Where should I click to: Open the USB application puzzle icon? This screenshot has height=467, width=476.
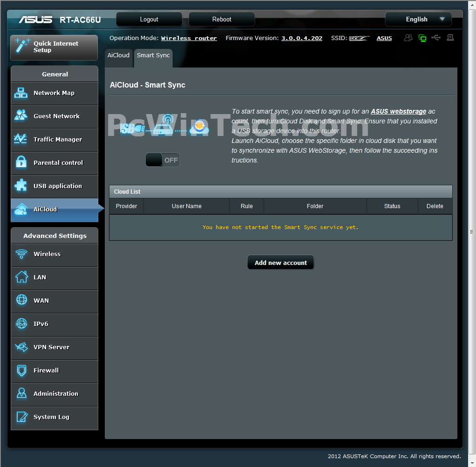pyautogui.click(x=20, y=185)
